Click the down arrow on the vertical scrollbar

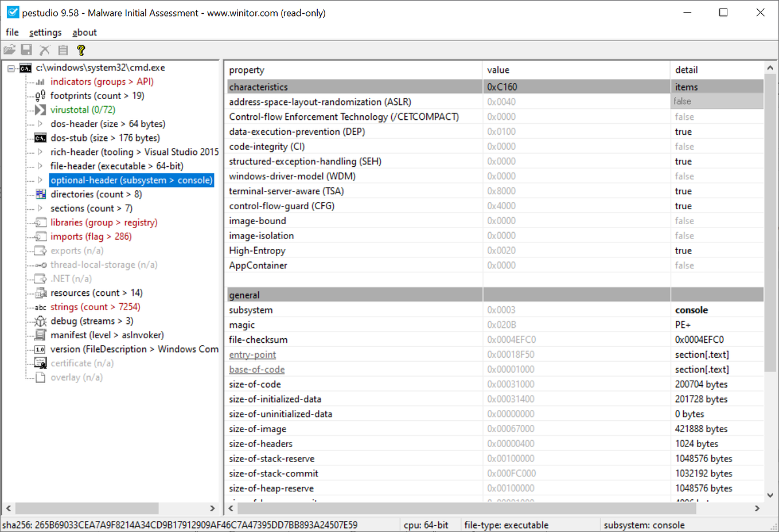pos(770,494)
